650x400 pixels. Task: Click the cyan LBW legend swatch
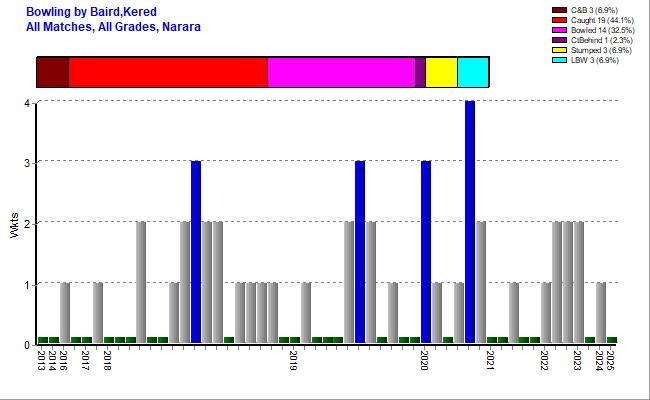click(559, 60)
